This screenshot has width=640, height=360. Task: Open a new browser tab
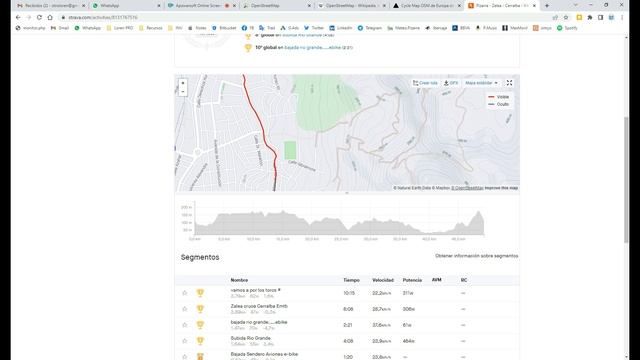tap(547, 6)
